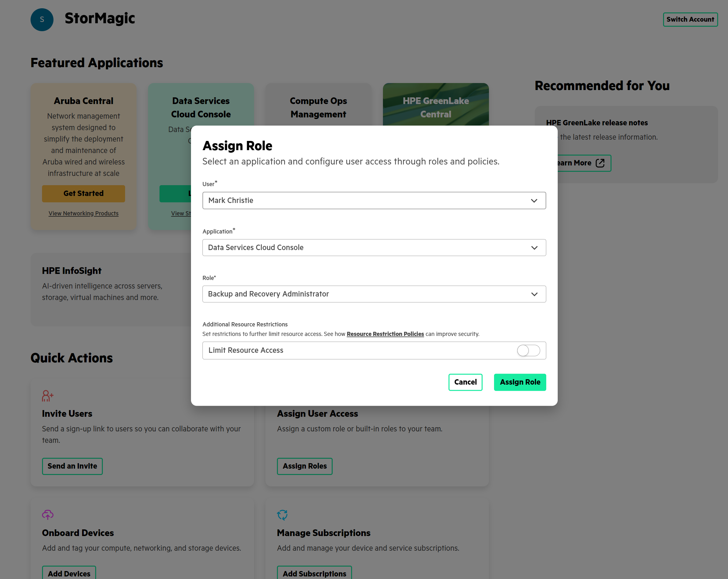Screen dimensions: 728x579
Task: Click the chevron in the Application field
Action: [x=534, y=248]
